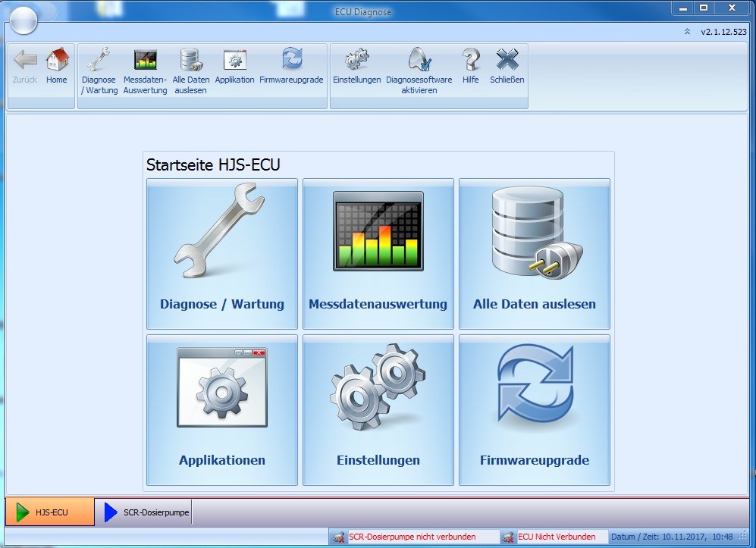Viewport: 756px width, 548px height.
Task: Switch to the HJS-ECU tab
Action: [x=50, y=512]
